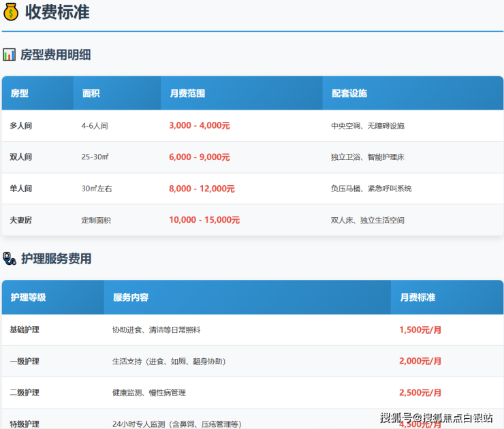Select the 面积 column header
Screen dimensions: 504x429
[x=91, y=93]
